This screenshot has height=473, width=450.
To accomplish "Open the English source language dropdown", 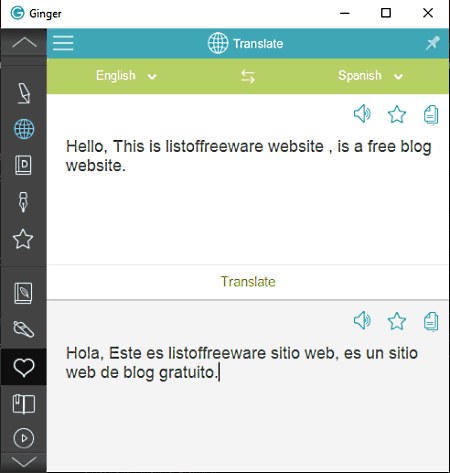I will pyautogui.click(x=126, y=76).
